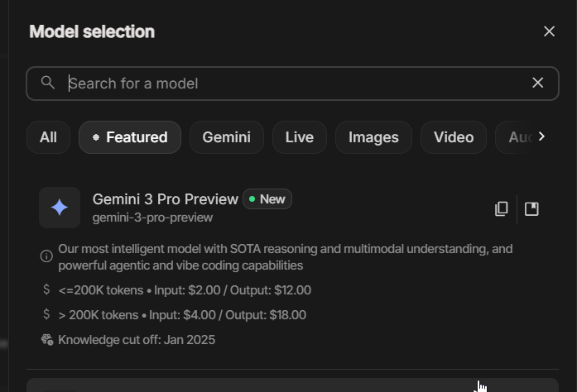The image size is (577, 392).
Task: Click the info icon beside model description
Action: [46, 256]
